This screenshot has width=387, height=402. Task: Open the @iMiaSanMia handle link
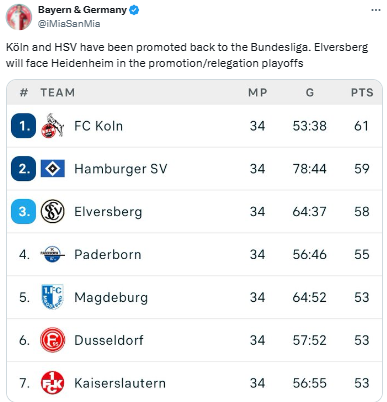69,24
